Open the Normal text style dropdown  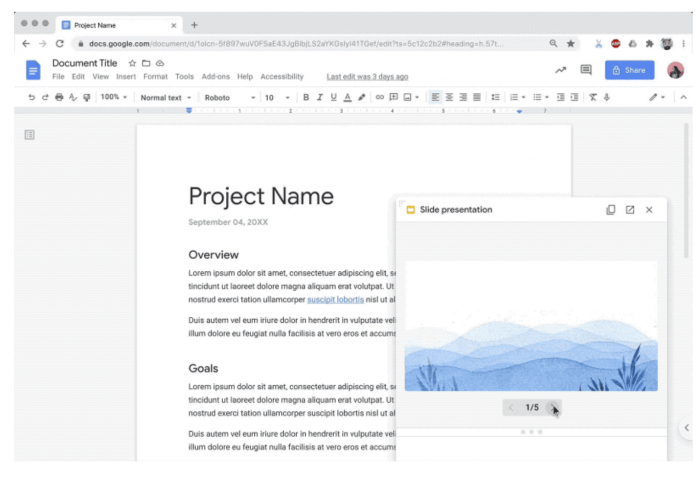pos(165,97)
